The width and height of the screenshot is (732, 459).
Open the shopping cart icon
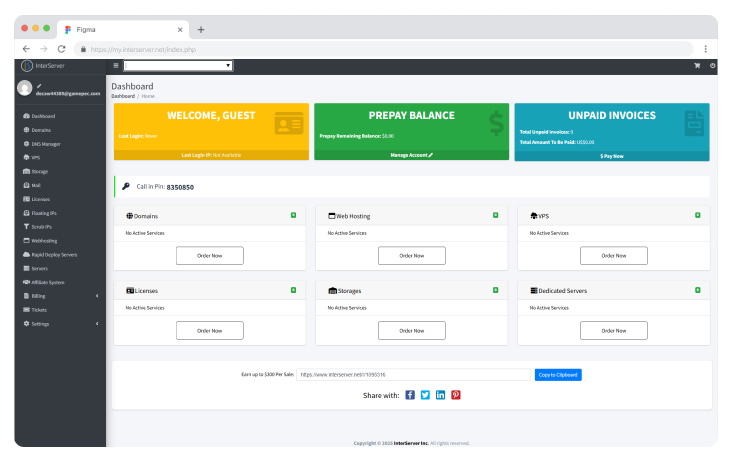(697, 66)
